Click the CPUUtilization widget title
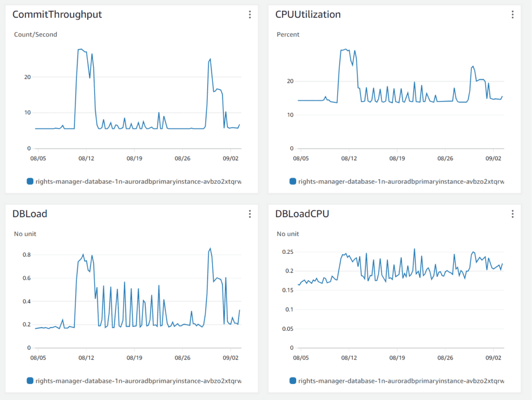This screenshot has width=532, height=400. 308,15
